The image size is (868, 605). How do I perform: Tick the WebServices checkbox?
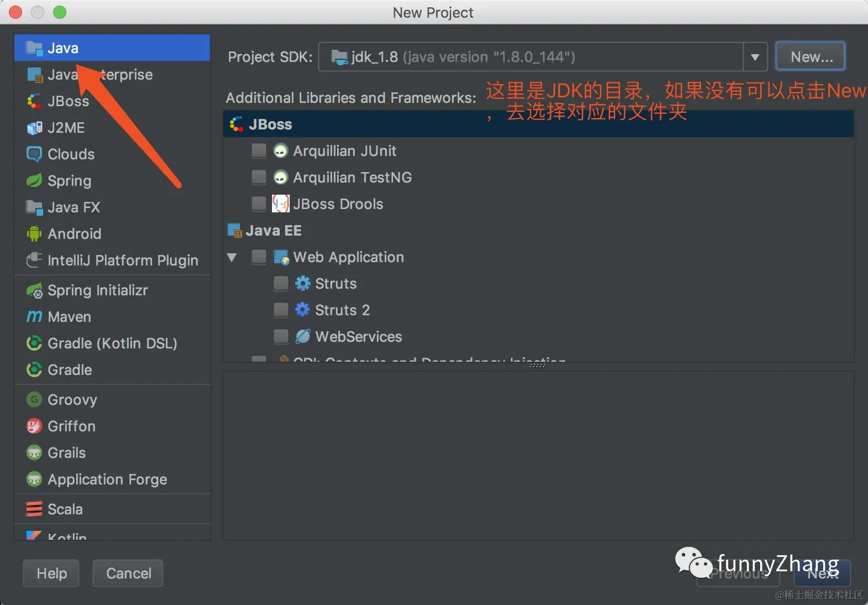click(281, 336)
